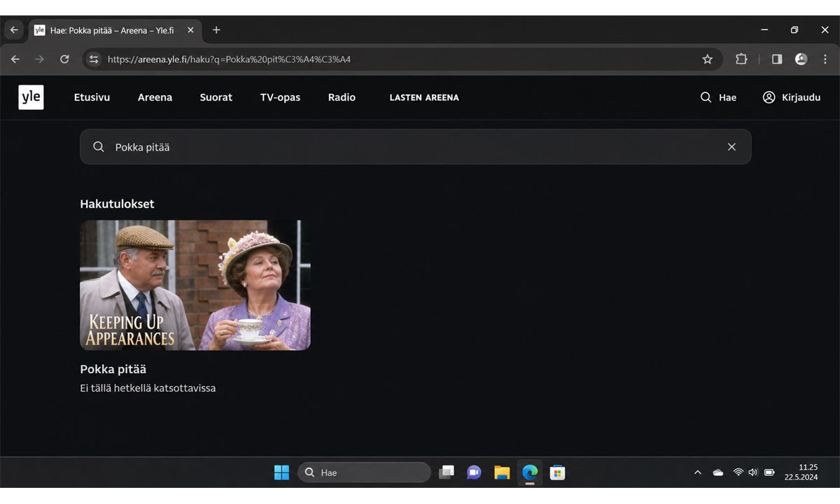The height and width of the screenshot is (504, 840).
Task: Click the volume speaker tray icon
Action: (753, 472)
